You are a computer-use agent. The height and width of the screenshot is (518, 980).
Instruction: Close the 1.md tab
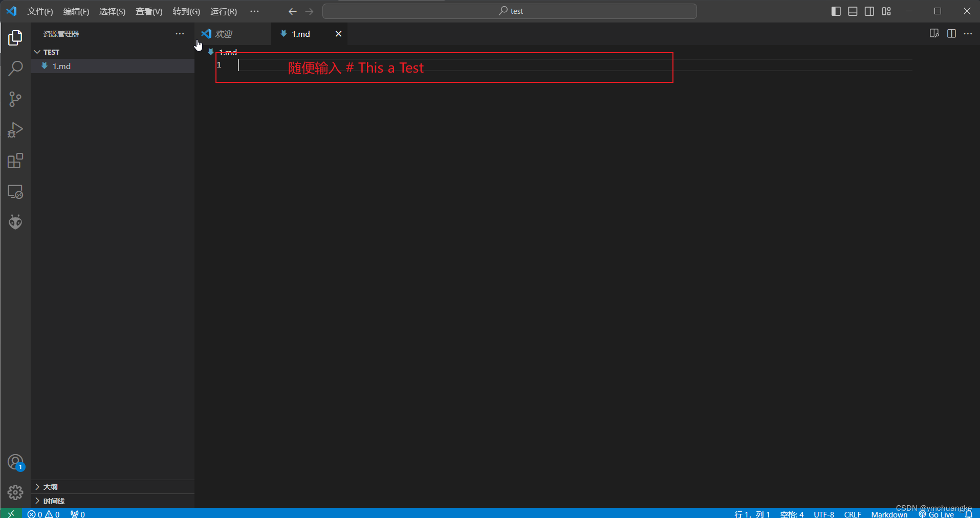point(338,34)
